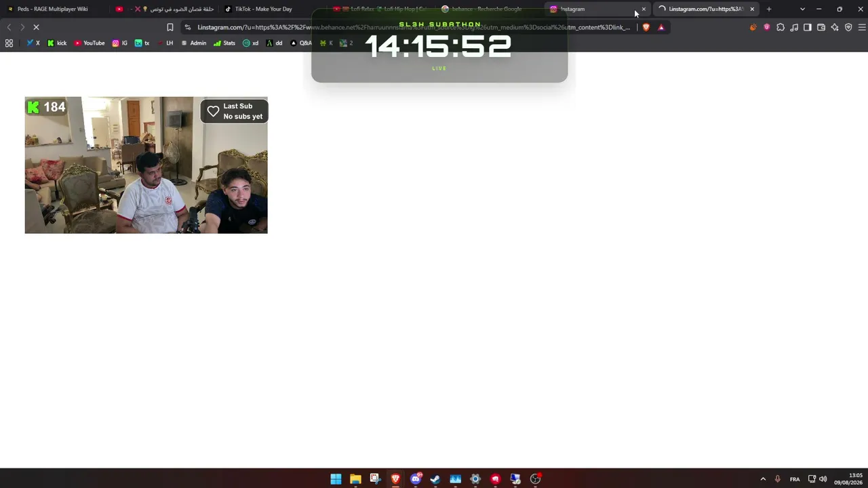This screenshot has height=488, width=868.
Task: Open the xd bookmark
Action: click(251, 43)
